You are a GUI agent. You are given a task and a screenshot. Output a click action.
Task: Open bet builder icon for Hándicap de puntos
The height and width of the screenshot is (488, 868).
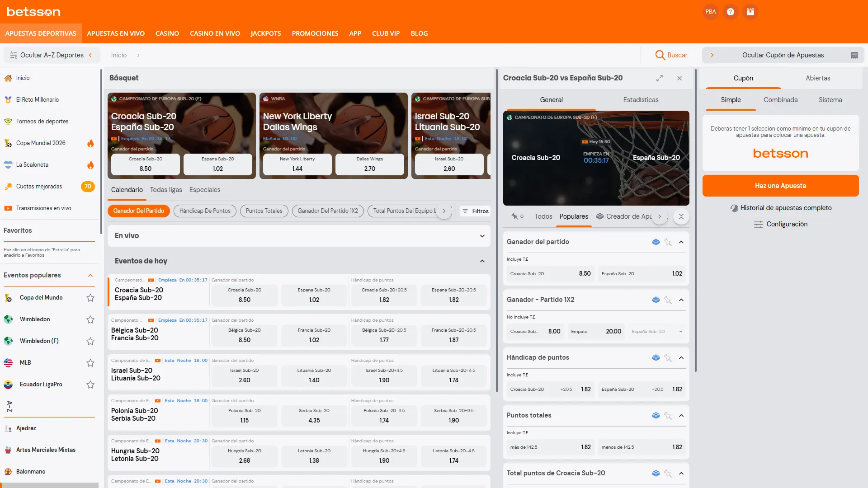click(x=656, y=358)
